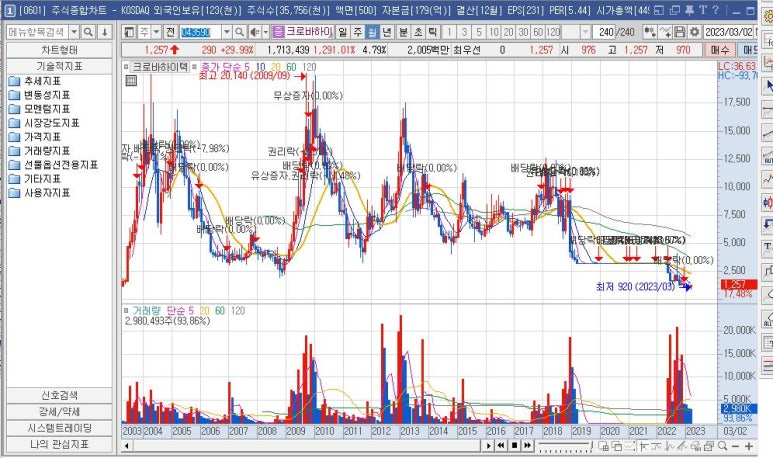Image resolution: width=773 pixels, height=458 pixels.
Task: Click the stop playback button
Action: 514,446
